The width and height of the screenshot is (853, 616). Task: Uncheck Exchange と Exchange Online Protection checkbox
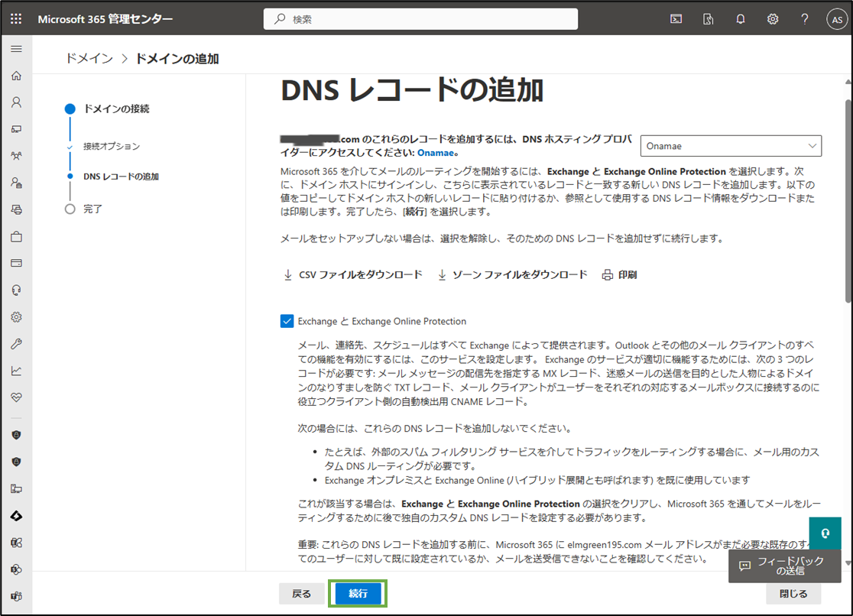tap(287, 321)
